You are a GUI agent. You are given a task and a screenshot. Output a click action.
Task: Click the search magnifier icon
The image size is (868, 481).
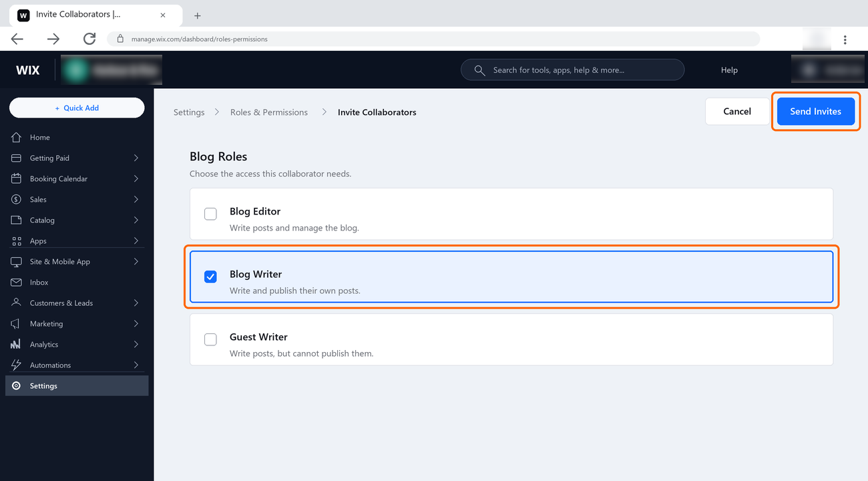479,70
